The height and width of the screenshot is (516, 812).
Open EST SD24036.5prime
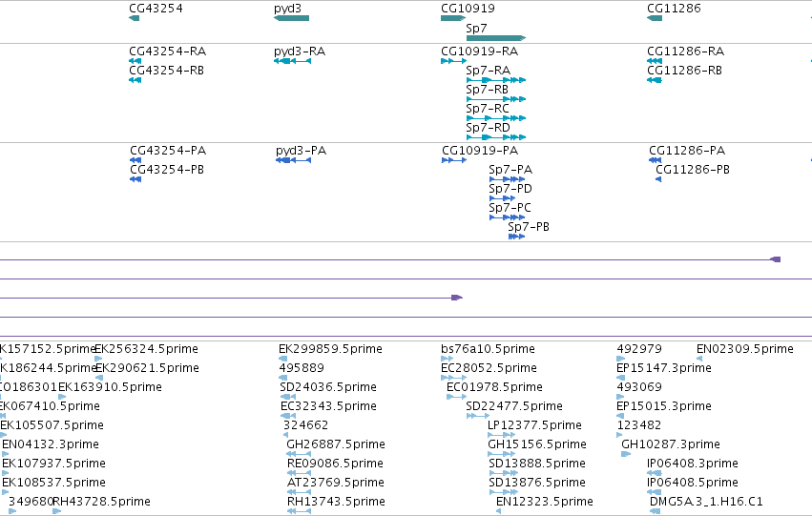328,387
